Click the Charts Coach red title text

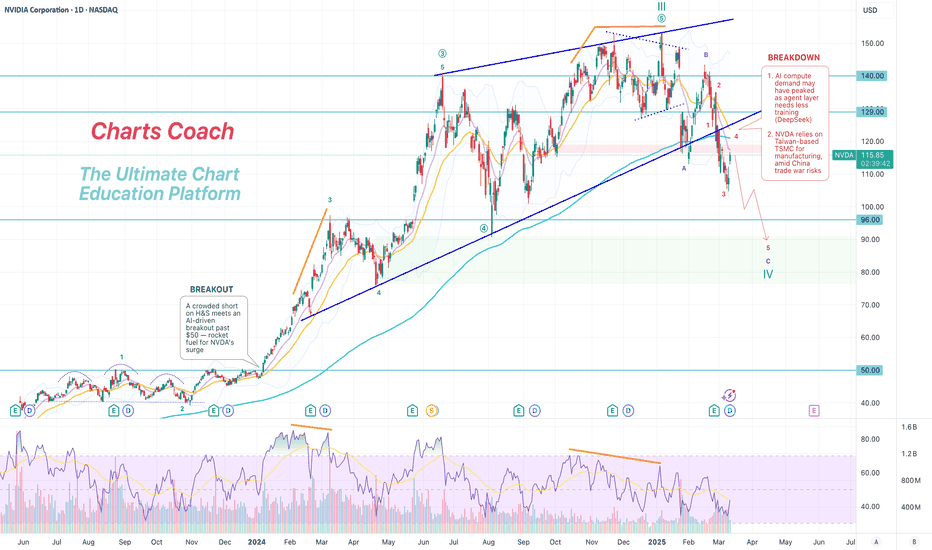[162, 131]
